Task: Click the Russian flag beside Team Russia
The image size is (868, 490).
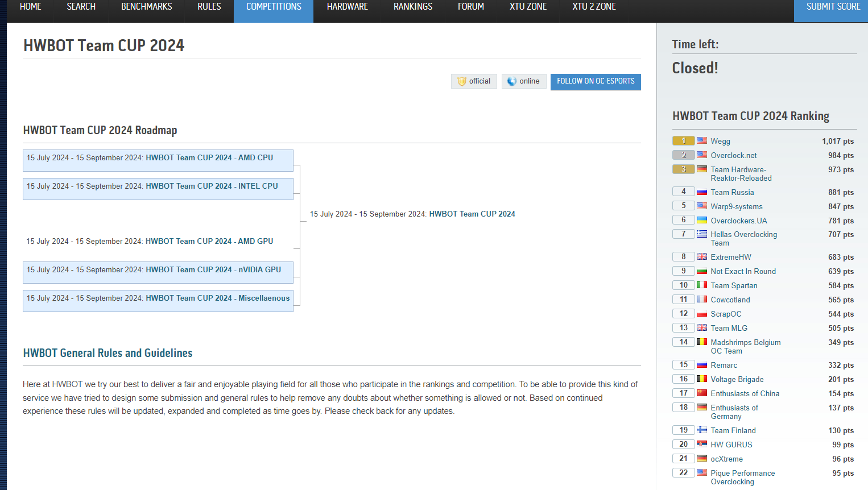Action: (x=702, y=192)
